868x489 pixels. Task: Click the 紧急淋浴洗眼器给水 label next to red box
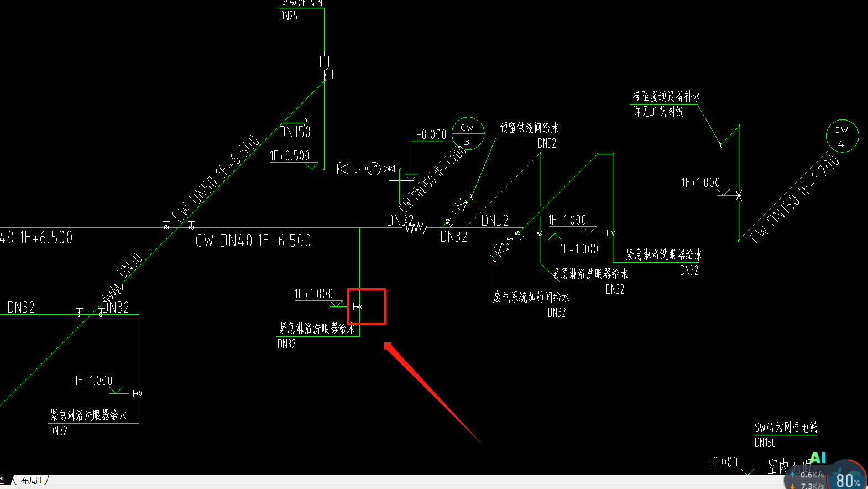[317, 329]
